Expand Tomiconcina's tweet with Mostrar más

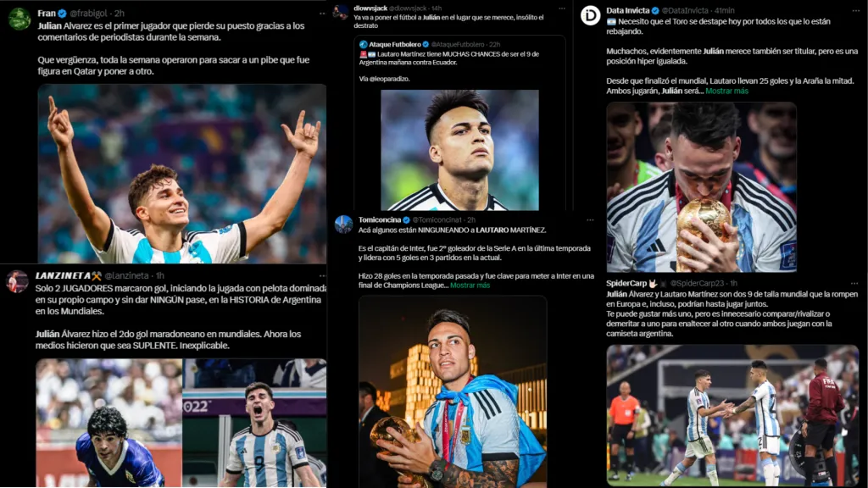point(470,286)
